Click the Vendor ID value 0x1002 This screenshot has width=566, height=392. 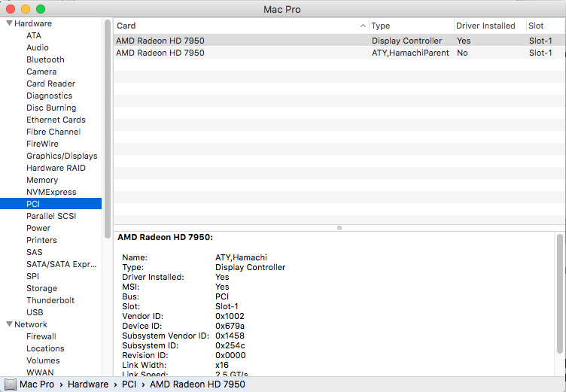coord(230,316)
